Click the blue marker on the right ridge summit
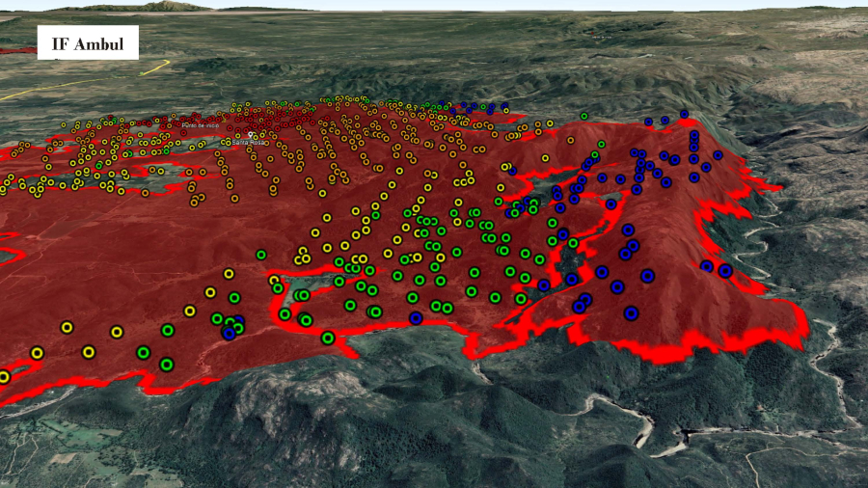Screen dimensions: 868x488 (x=684, y=114)
